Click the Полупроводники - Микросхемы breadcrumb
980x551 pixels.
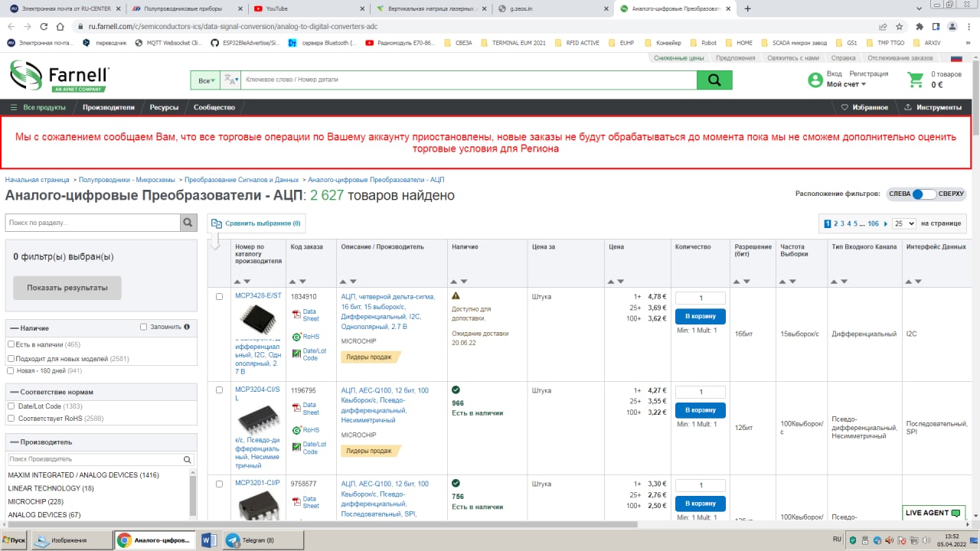pos(127,180)
